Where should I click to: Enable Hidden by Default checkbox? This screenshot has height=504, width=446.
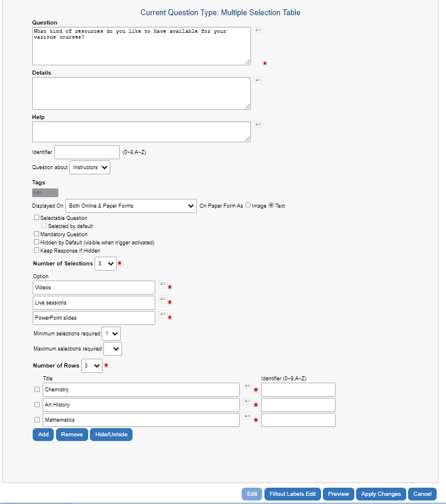[x=37, y=242]
